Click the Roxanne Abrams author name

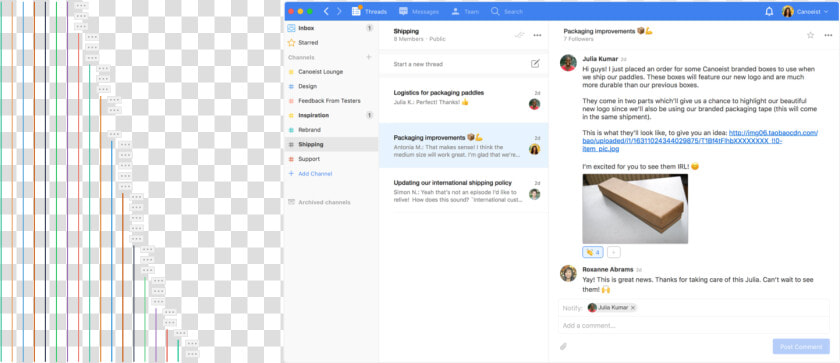coord(608,269)
